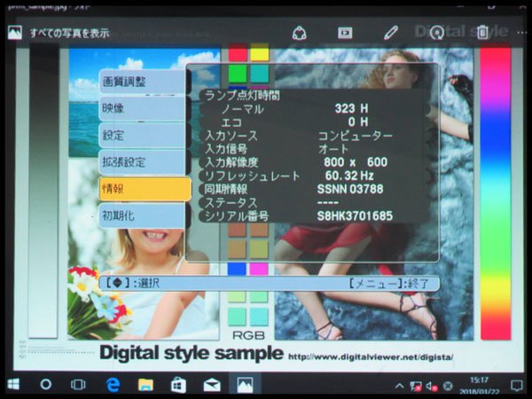Click the エコ lamp hours label

[231, 122]
